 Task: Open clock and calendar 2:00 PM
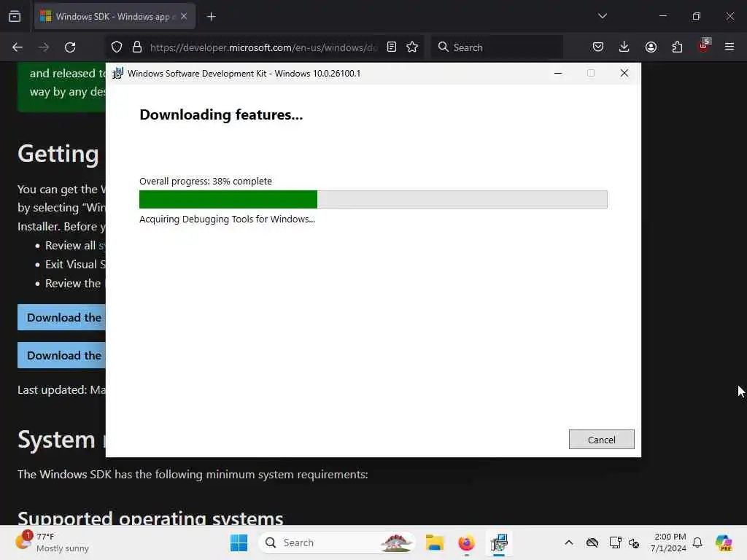click(669, 542)
